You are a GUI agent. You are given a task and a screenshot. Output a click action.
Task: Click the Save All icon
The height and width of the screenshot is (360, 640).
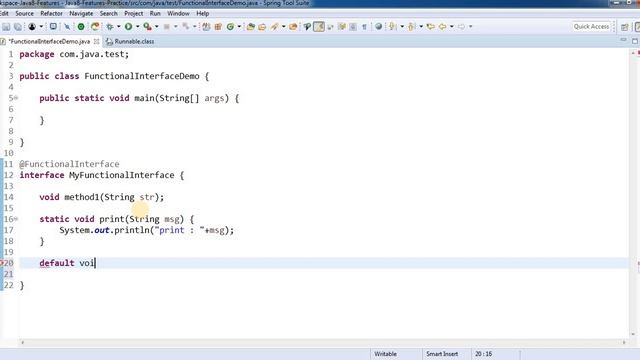[18, 27]
